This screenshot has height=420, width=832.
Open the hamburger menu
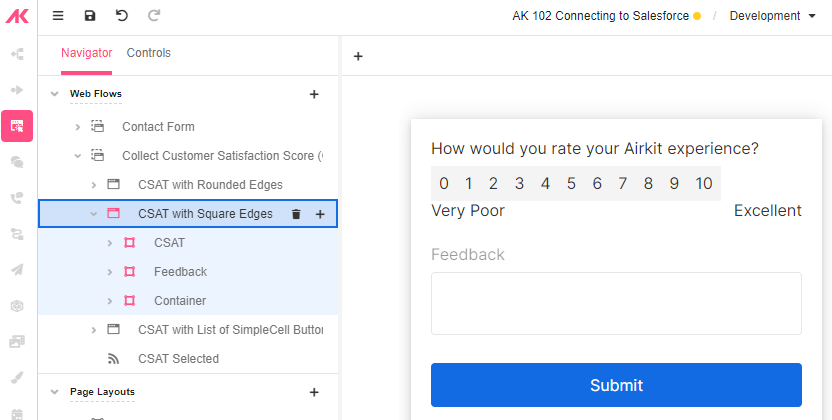[58, 16]
